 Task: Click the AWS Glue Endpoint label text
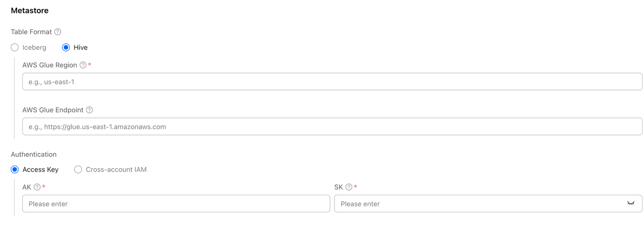coord(53,110)
